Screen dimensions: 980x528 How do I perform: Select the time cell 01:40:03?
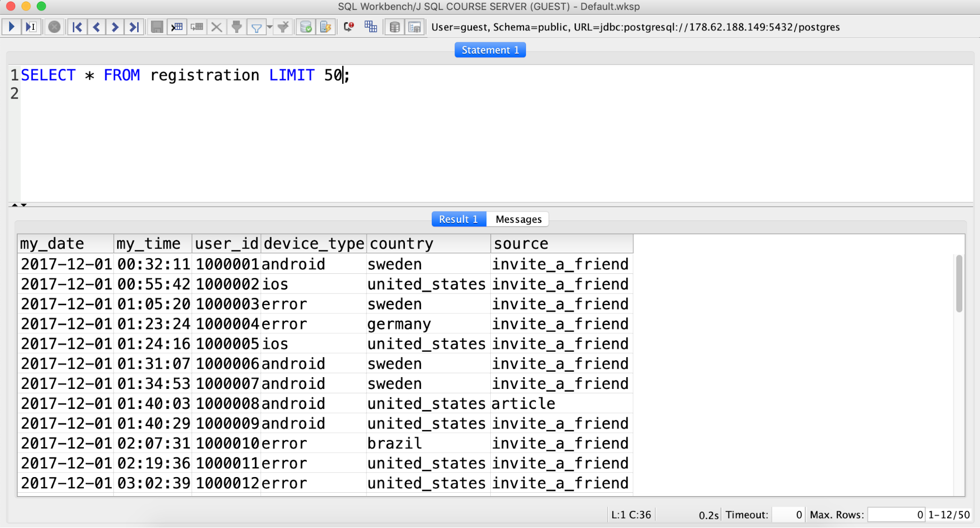point(153,404)
